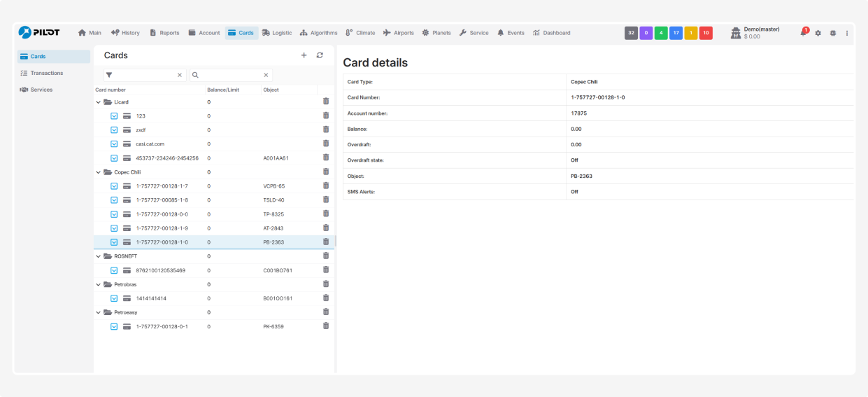This screenshot has width=868, height=397.
Task: Switch to the Reports tab
Action: (x=164, y=33)
